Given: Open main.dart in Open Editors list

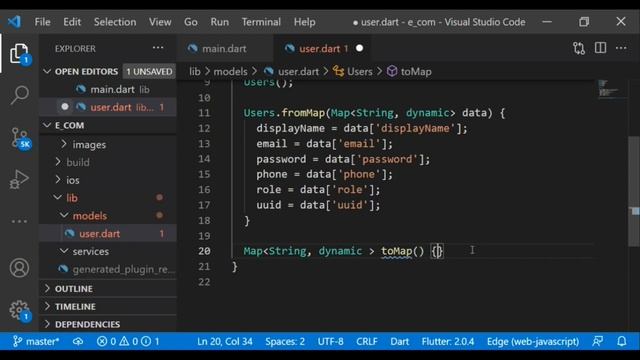Looking at the screenshot, I should 108,89.
